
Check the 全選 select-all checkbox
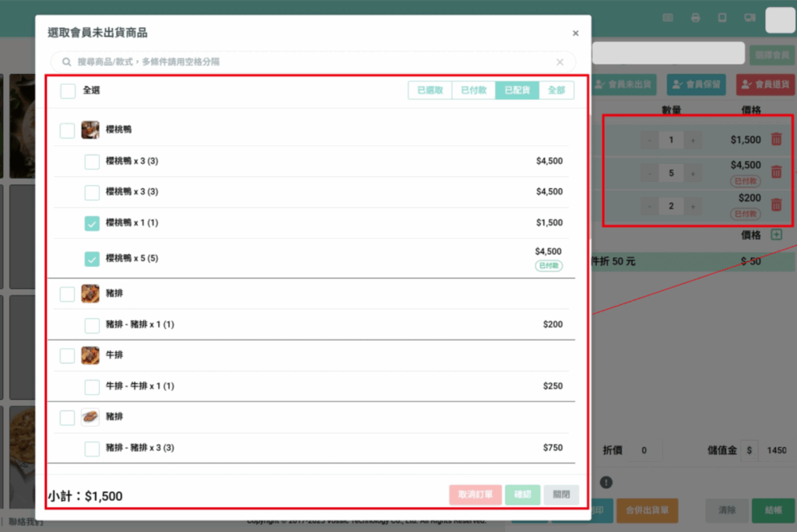[x=68, y=91]
